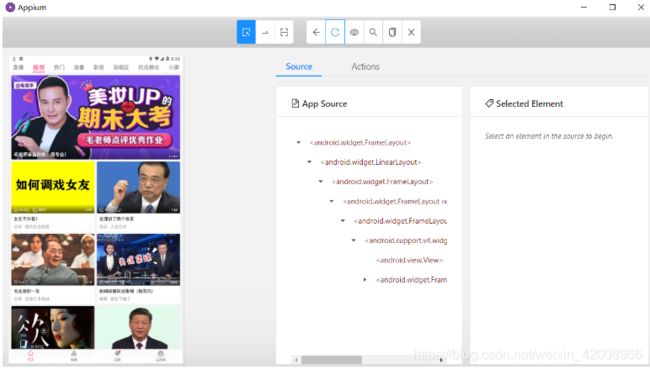Start recording with the eye icon

pos(354,32)
